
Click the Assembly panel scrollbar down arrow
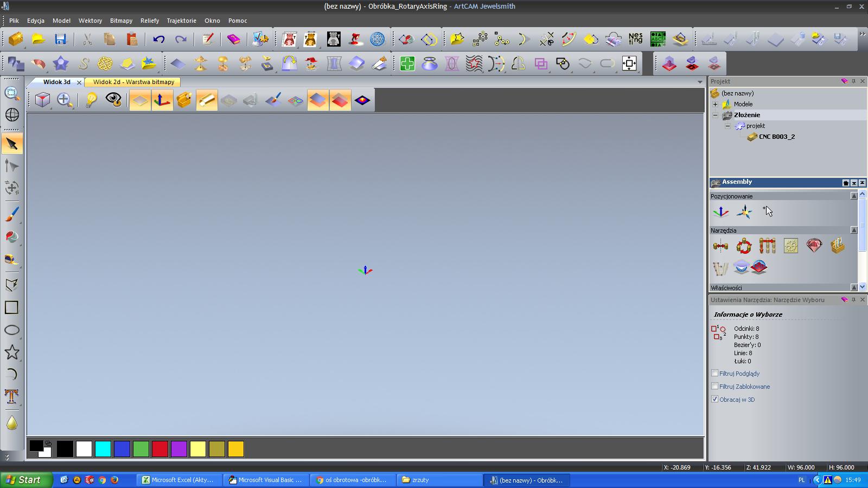[863, 287]
